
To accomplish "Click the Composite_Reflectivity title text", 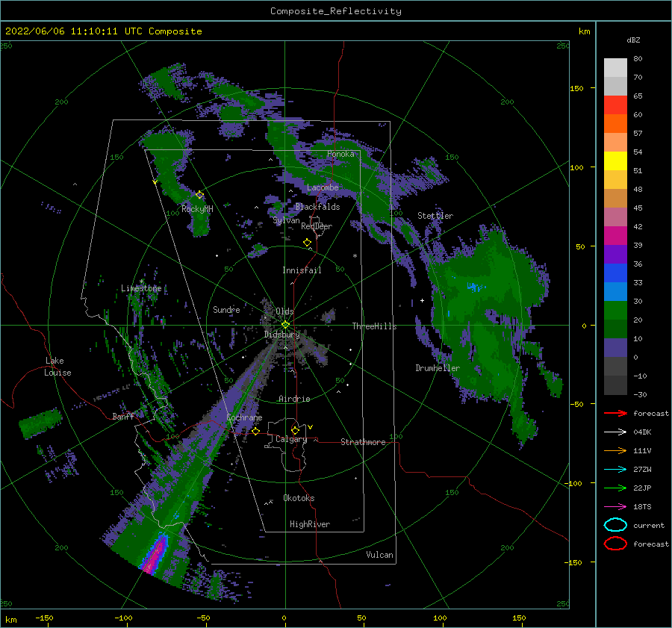I will click(x=335, y=11).
